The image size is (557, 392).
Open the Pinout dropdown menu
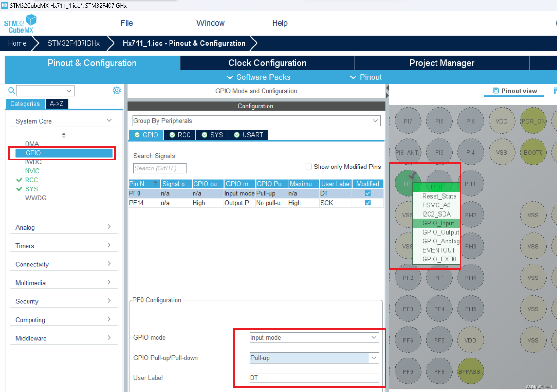tap(366, 77)
